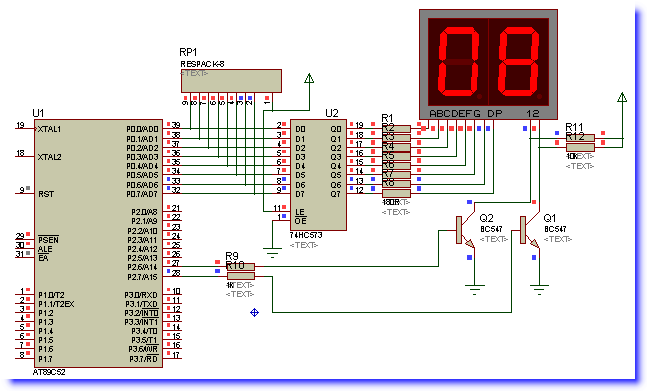Click the LE pin 11 of the 74HC573

pos(281,211)
